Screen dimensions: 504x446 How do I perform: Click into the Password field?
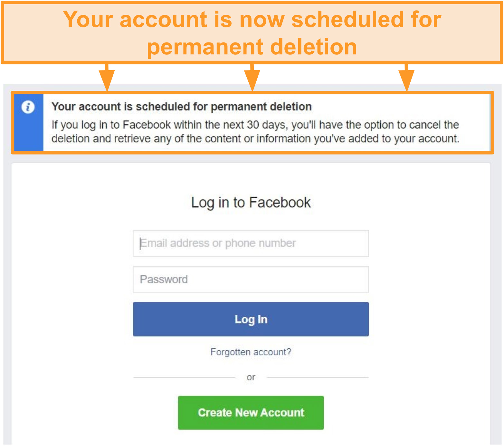[251, 280]
